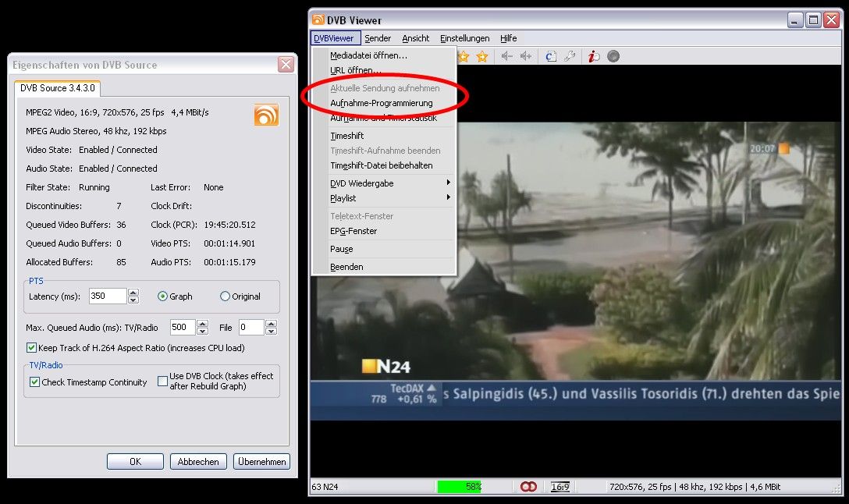The height and width of the screenshot is (504, 849).
Task: Click the red audio channel status icon
Action: 529,487
